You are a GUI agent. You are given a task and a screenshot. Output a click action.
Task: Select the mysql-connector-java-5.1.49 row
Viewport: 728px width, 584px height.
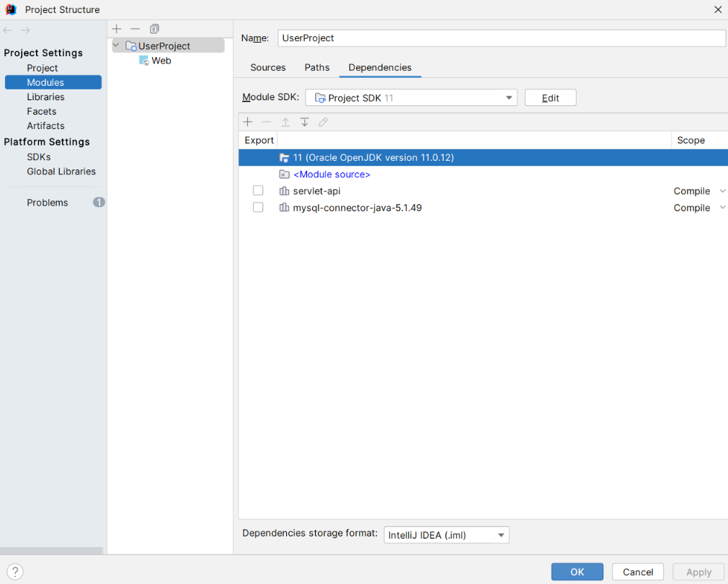tap(484, 208)
